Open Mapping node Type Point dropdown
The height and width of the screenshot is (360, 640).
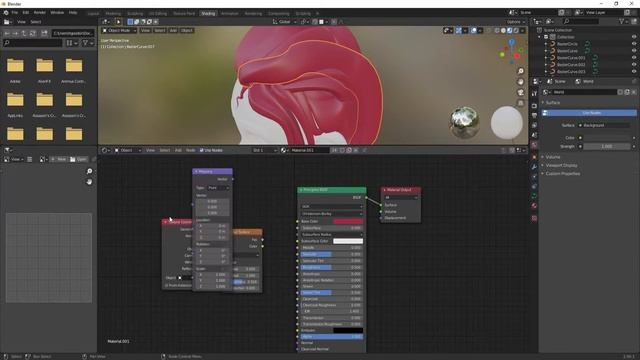click(218, 188)
